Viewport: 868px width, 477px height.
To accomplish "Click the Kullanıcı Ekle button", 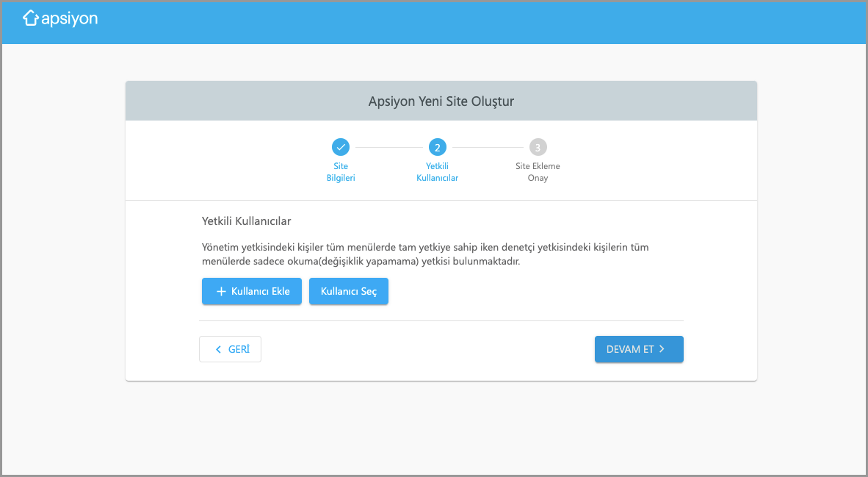I will 252,291.
